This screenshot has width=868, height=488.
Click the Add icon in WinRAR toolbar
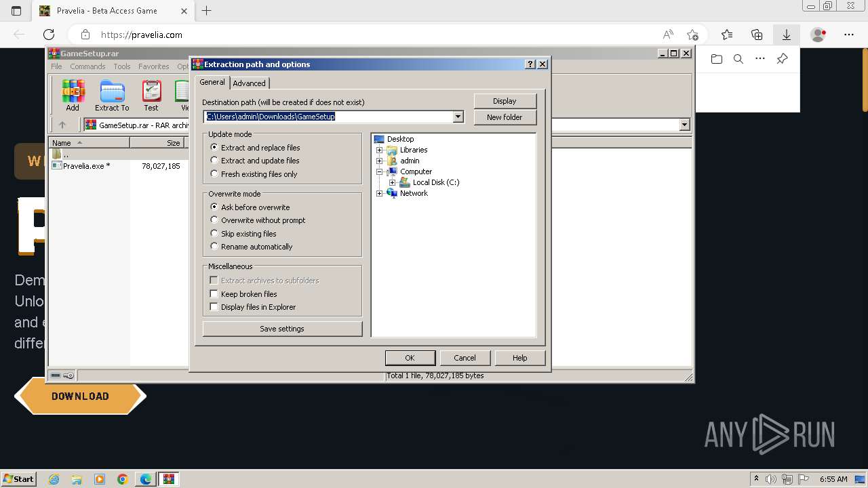pos(73,96)
